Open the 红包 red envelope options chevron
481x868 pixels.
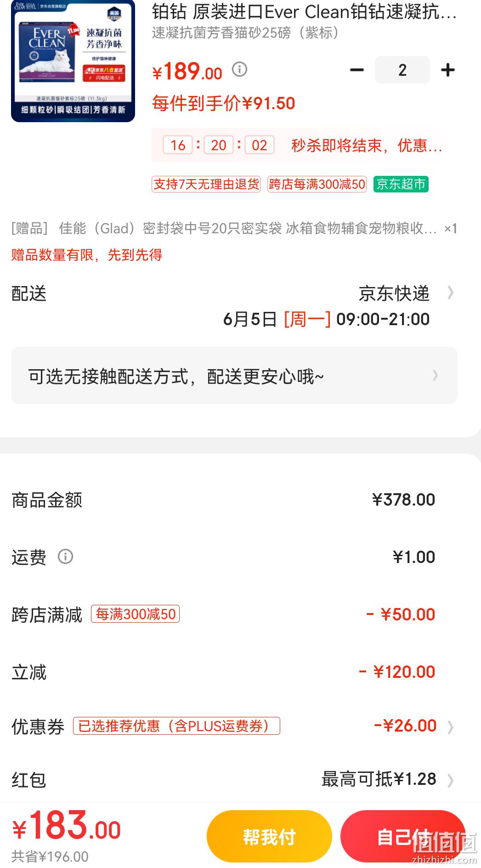point(451,780)
